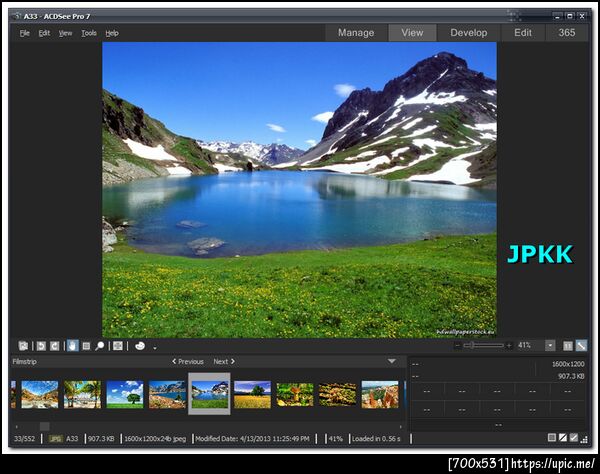Enable the fit image toggle

pos(581,346)
